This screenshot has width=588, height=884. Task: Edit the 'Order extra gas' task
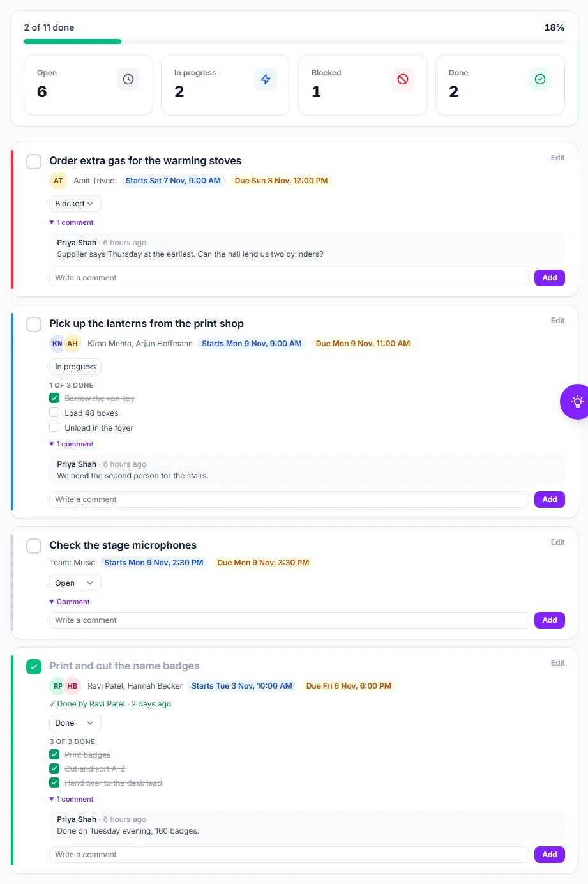click(x=558, y=158)
